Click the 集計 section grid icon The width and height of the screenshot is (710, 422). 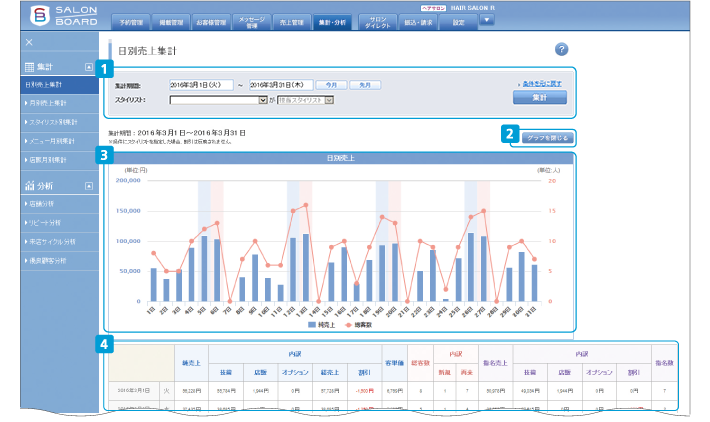click(x=30, y=67)
